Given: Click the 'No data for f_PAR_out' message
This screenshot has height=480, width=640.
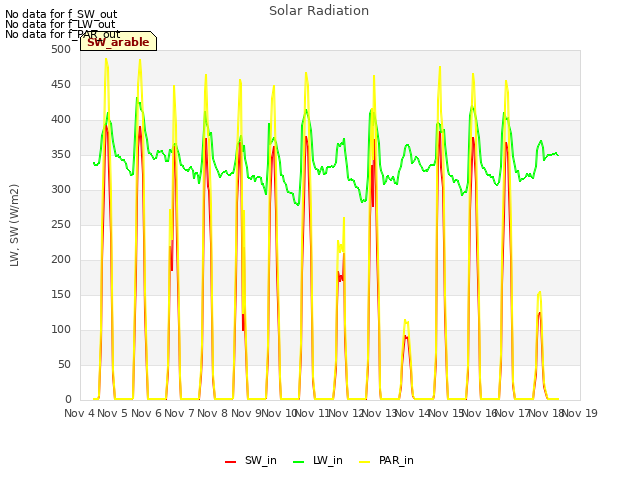Looking at the screenshot, I should tap(62, 34).
